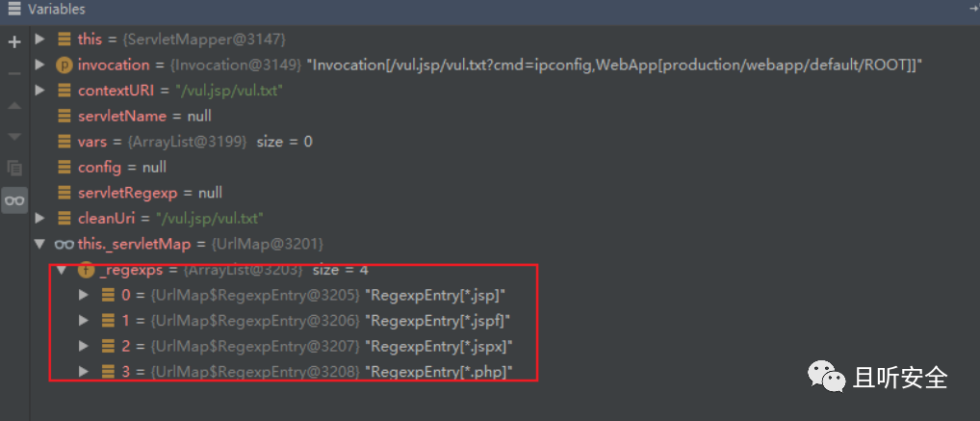Click the field icon beside vars
Image resolution: width=980 pixels, height=421 pixels.
pyautogui.click(x=64, y=142)
